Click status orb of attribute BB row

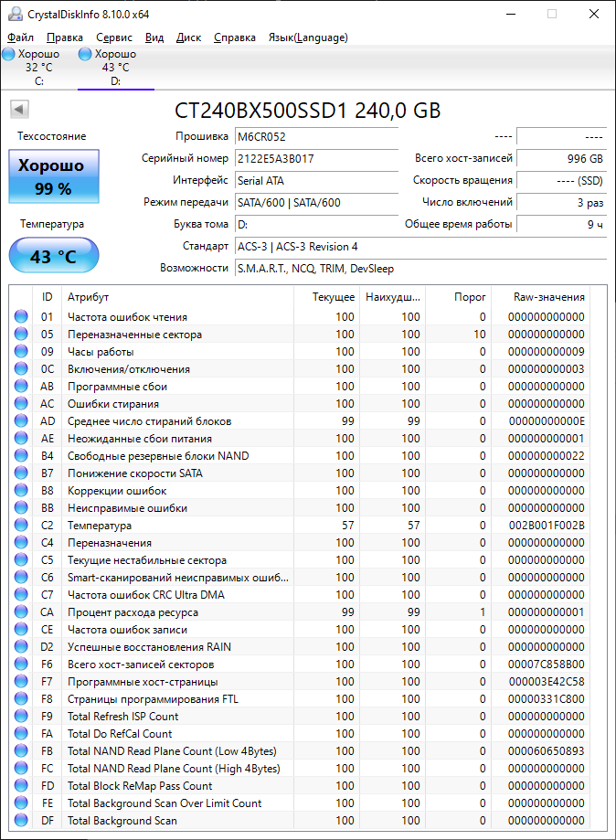tap(21, 508)
